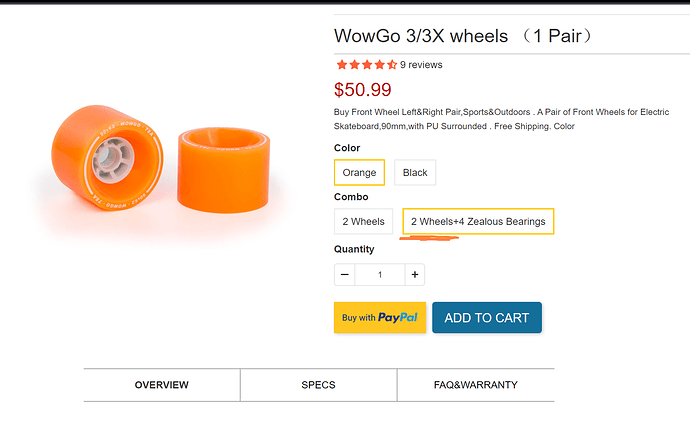This screenshot has height=444, width=690.
Task: Click the WowGo 3/3X wheels title
Action: (x=464, y=37)
